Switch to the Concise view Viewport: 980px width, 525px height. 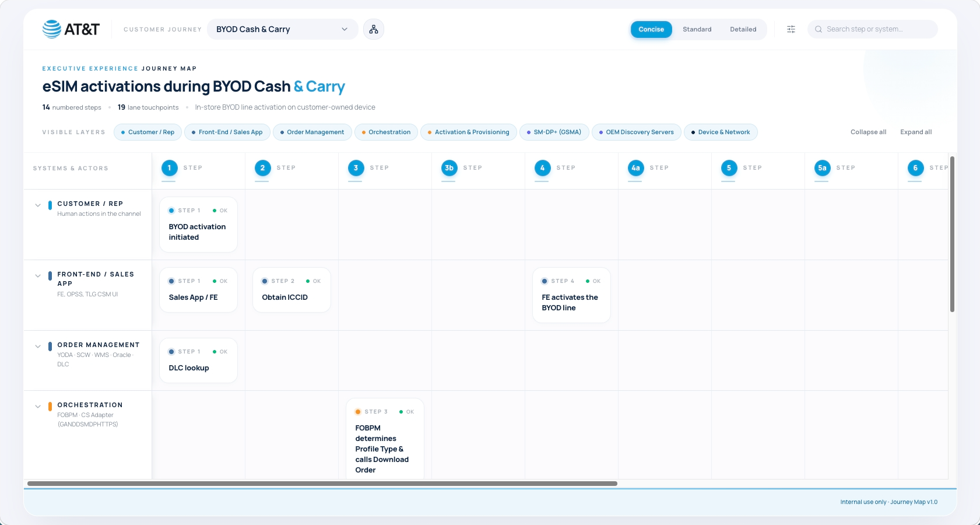tap(651, 29)
